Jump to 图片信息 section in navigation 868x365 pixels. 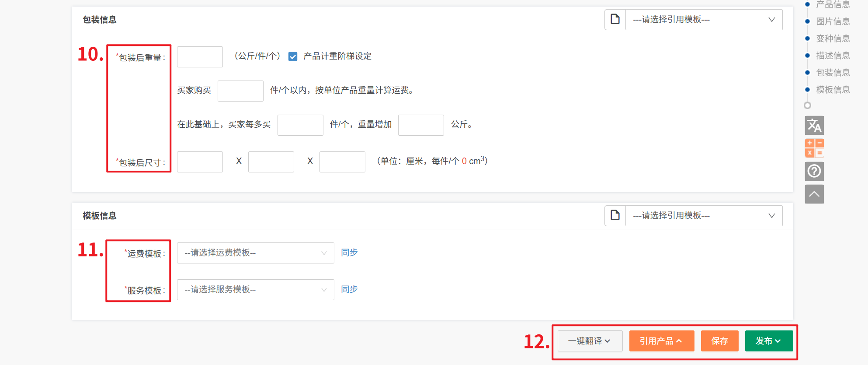click(x=833, y=21)
